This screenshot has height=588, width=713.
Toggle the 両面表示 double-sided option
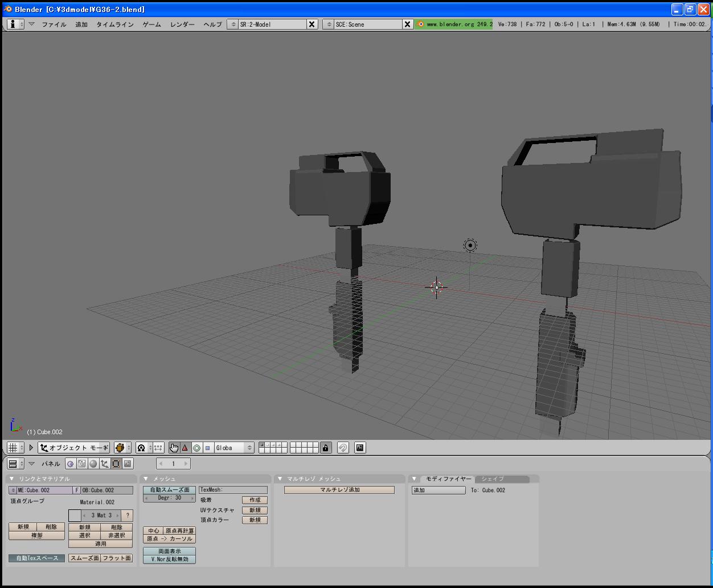coord(169,551)
